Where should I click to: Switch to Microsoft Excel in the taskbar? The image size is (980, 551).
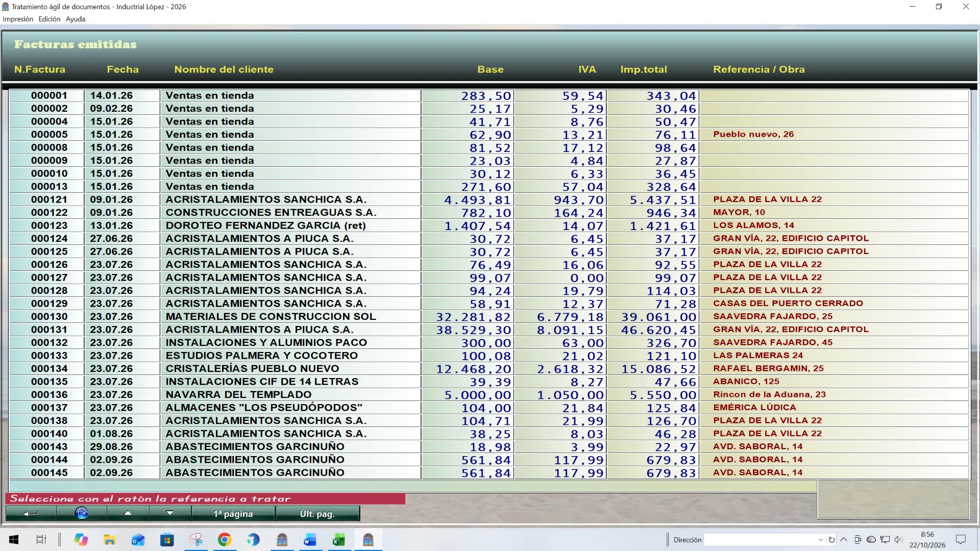339,540
